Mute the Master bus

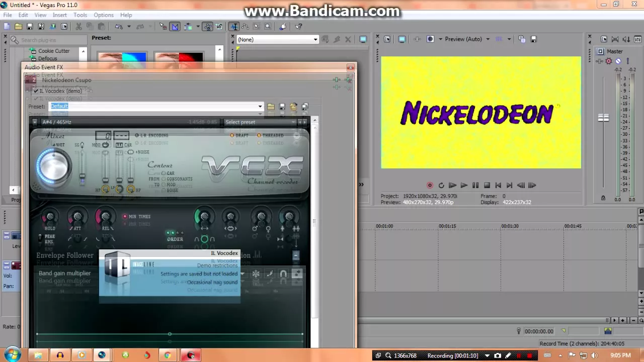[x=618, y=61]
